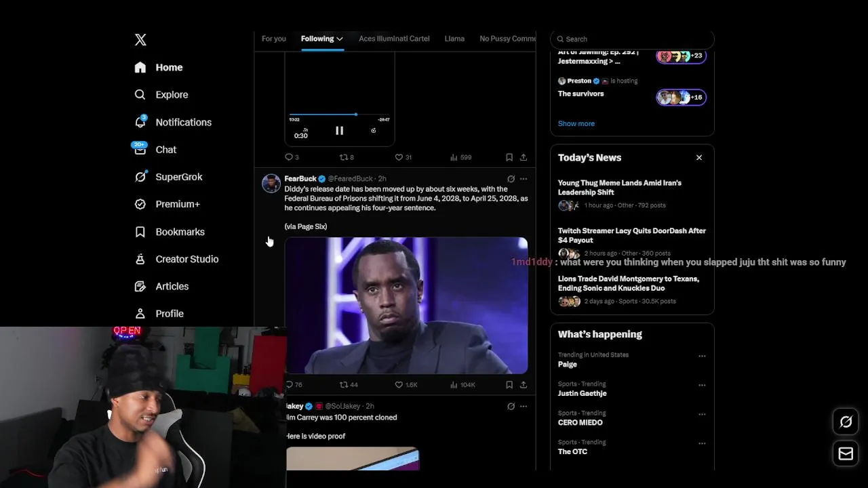Open more options for Justin Gaethje trend
The height and width of the screenshot is (488, 868).
tap(702, 385)
